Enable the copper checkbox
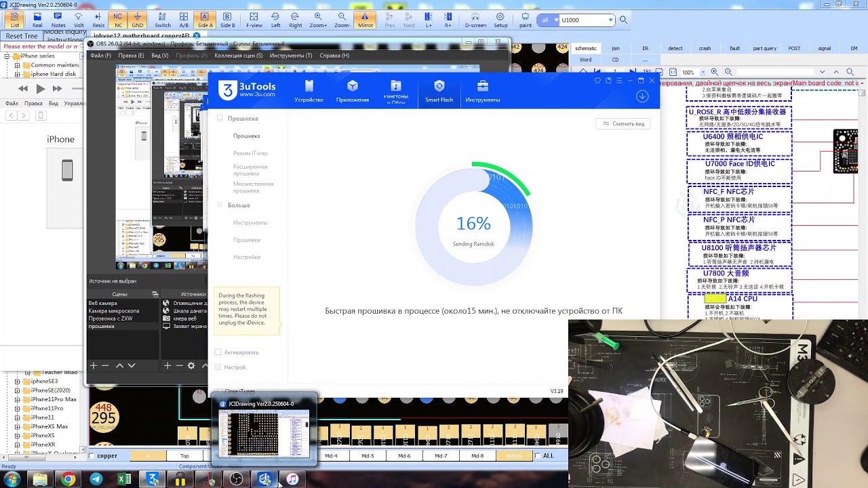Viewport: 868px width, 488px height. tap(92, 456)
